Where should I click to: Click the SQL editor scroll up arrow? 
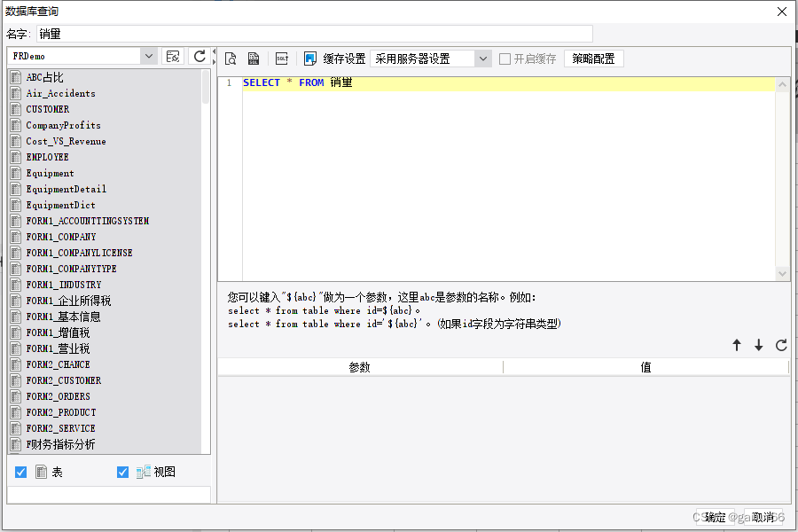tap(782, 84)
